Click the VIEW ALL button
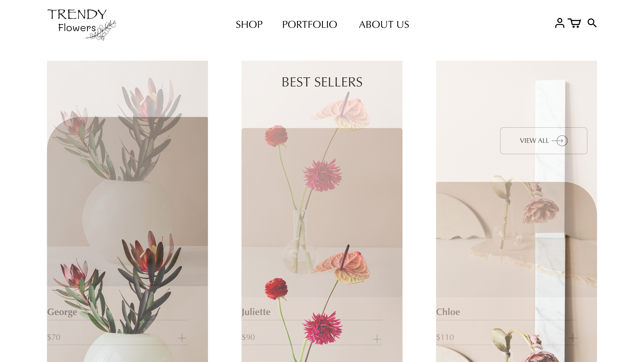Image resolution: width=644 pixels, height=362 pixels. pos(543,141)
